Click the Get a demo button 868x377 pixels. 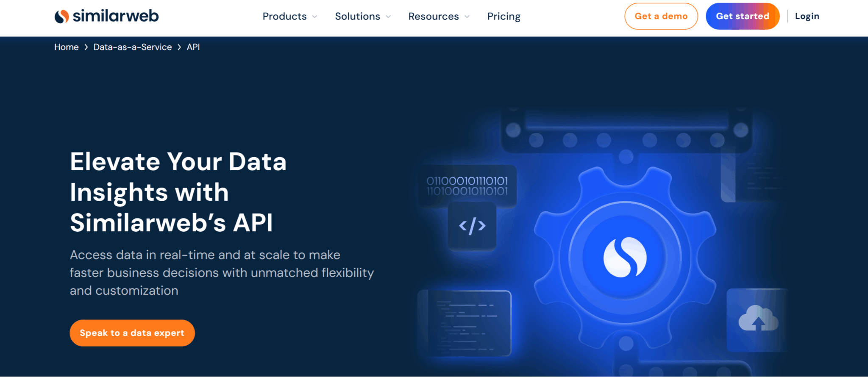pyautogui.click(x=661, y=16)
